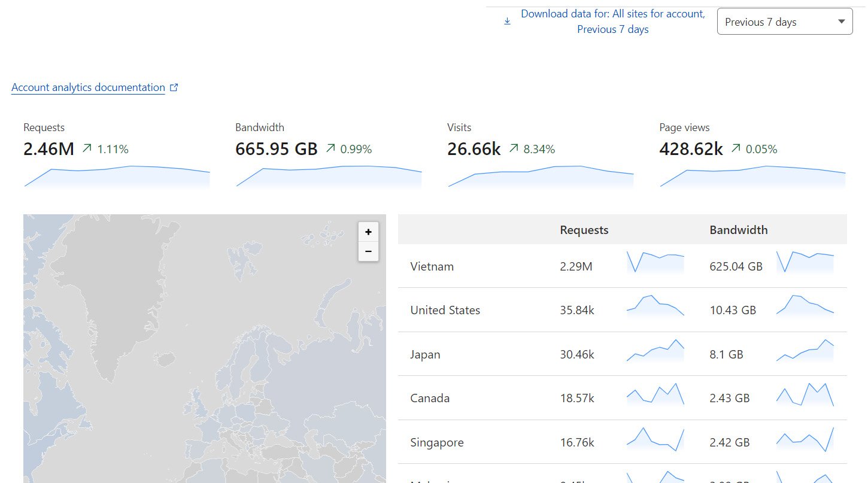
Task: Click Download data for all sites link
Action: tap(612, 22)
